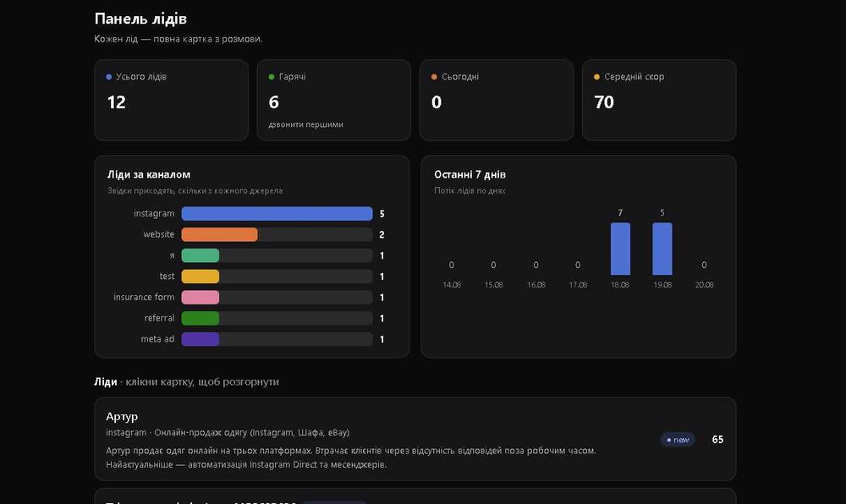Screen dimensions: 846x504
Task: Click the 17.08 date label
Action: tap(578, 285)
